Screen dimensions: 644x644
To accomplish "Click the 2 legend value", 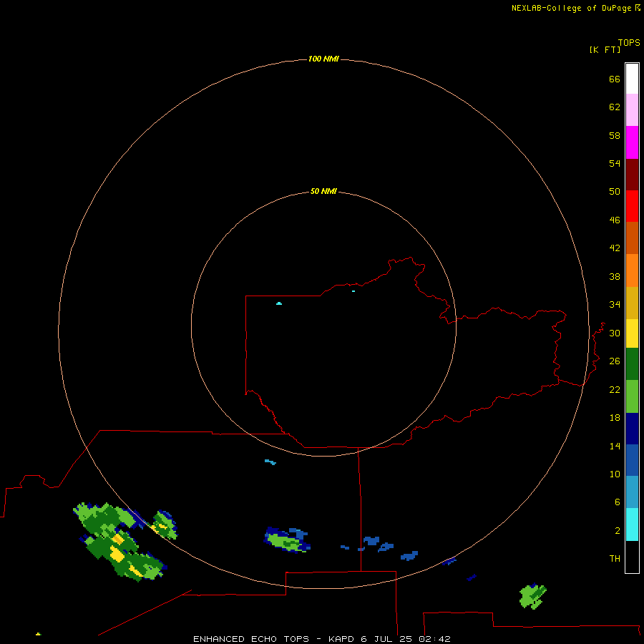I will 617,530.
